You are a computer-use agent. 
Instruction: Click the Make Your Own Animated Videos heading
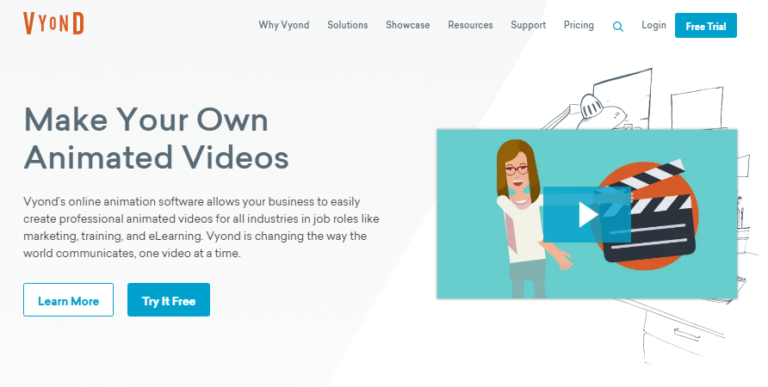click(x=156, y=139)
